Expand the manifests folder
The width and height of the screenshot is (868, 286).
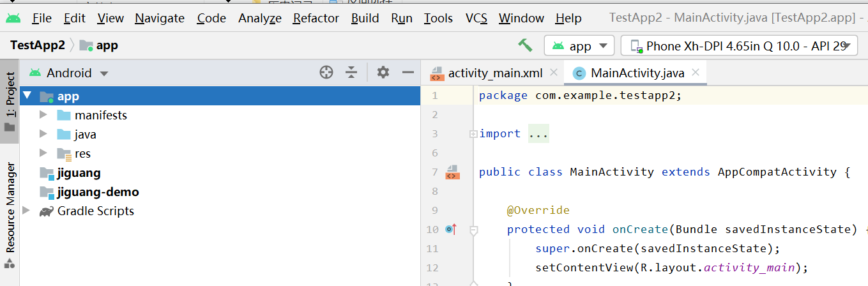43,116
